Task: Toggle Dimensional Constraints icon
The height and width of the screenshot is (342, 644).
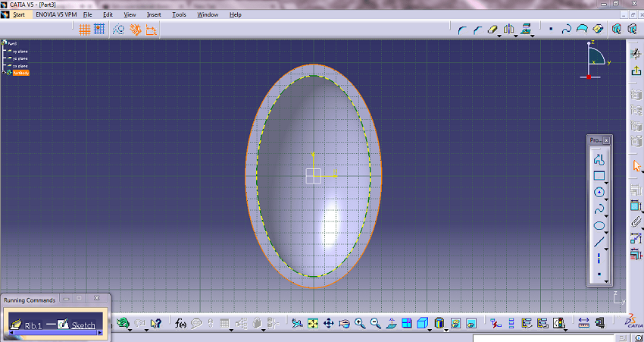Action: coord(152,29)
